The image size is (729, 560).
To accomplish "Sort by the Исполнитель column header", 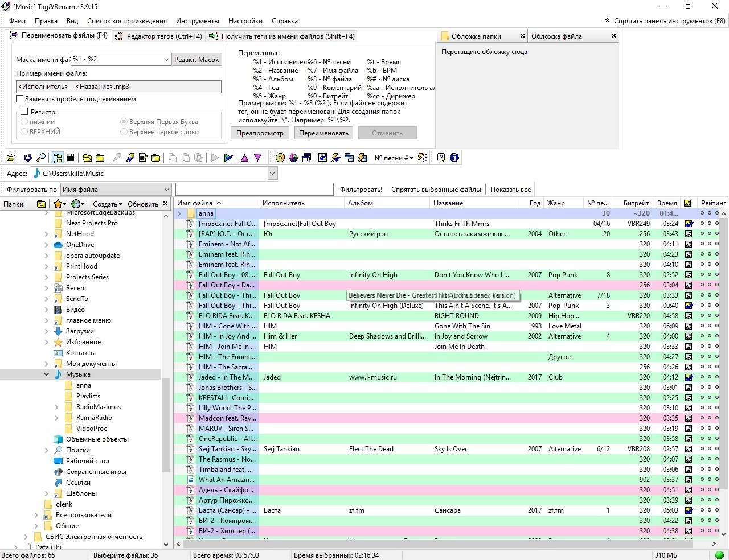I will click(x=302, y=203).
